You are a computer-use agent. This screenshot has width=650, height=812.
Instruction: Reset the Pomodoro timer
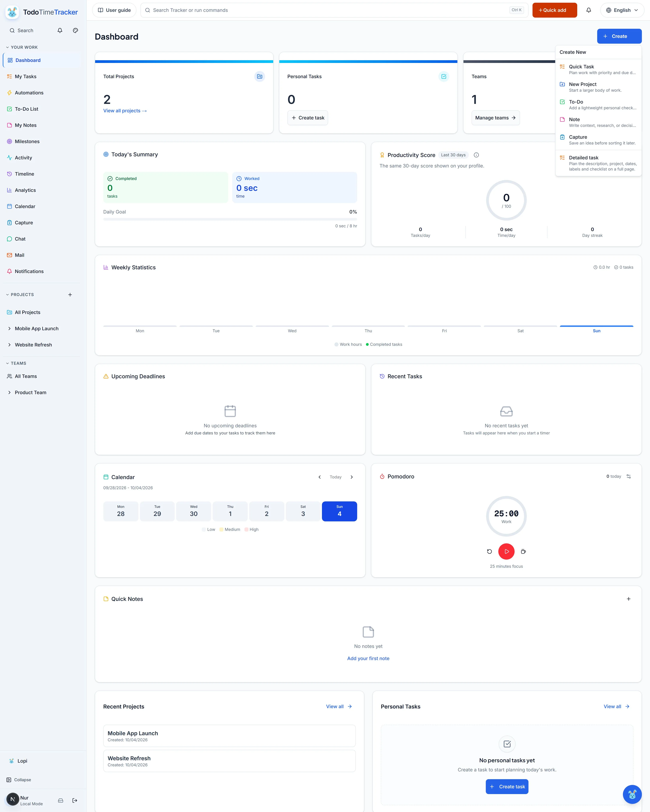(x=489, y=551)
